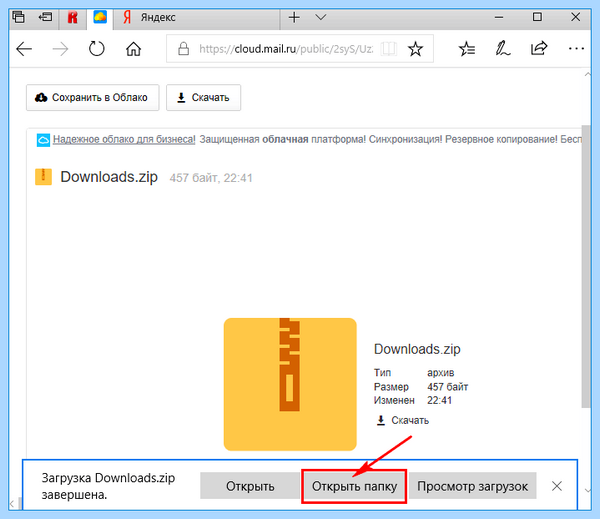Click the top Скачать button
The width and height of the screenshot is (600, 519).
[x=203, y=98]
